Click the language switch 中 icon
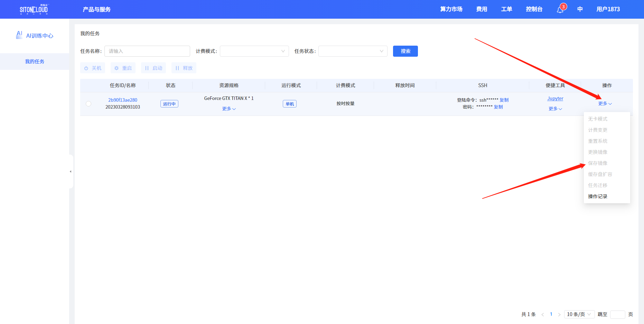The height and width of the screenshot is (324, 644). 580,9
